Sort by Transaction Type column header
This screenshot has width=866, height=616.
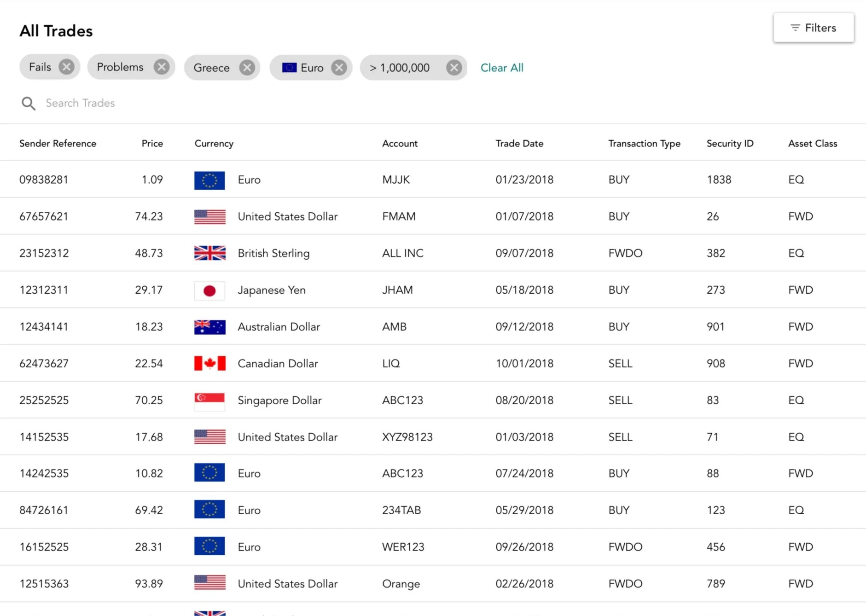click(x=644, y=144)
